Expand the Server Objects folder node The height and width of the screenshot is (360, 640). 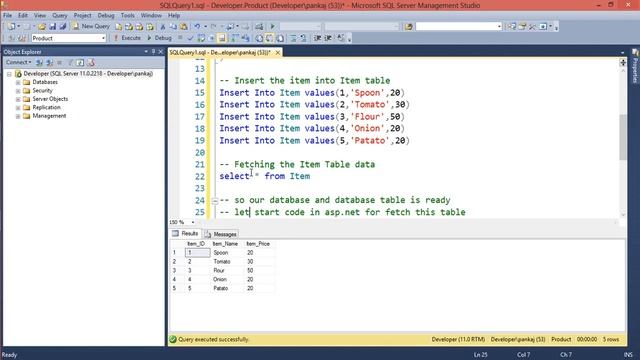click(18, 99)
